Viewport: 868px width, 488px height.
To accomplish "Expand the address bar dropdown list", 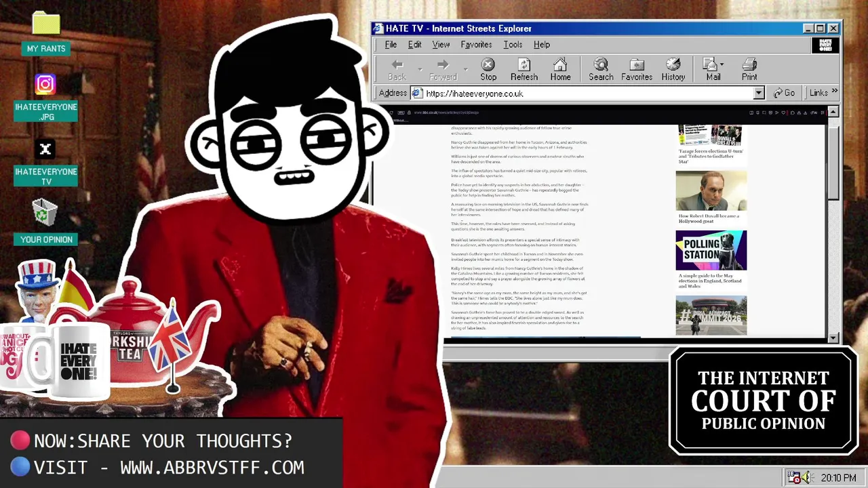I will click(759, 94).
